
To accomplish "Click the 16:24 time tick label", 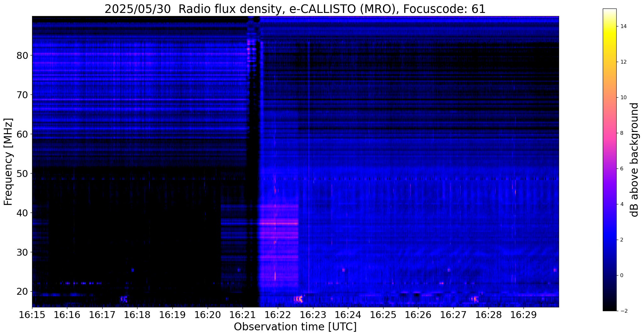I will click(348, 315).
